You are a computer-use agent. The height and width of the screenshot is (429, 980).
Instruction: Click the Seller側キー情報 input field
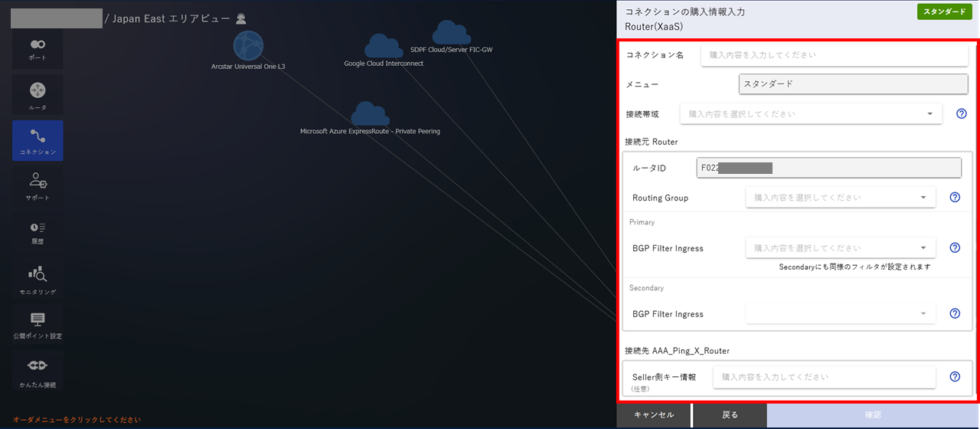pos(824,377)
